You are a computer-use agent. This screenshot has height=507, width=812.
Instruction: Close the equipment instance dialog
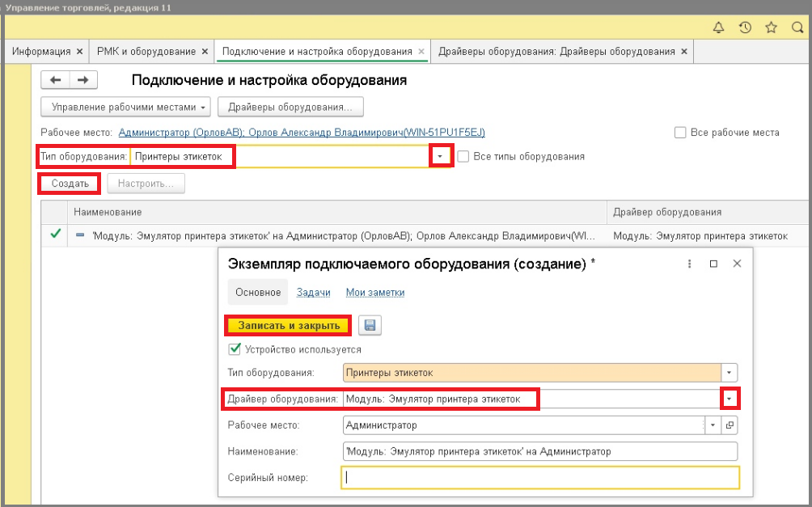pos(737,264)
